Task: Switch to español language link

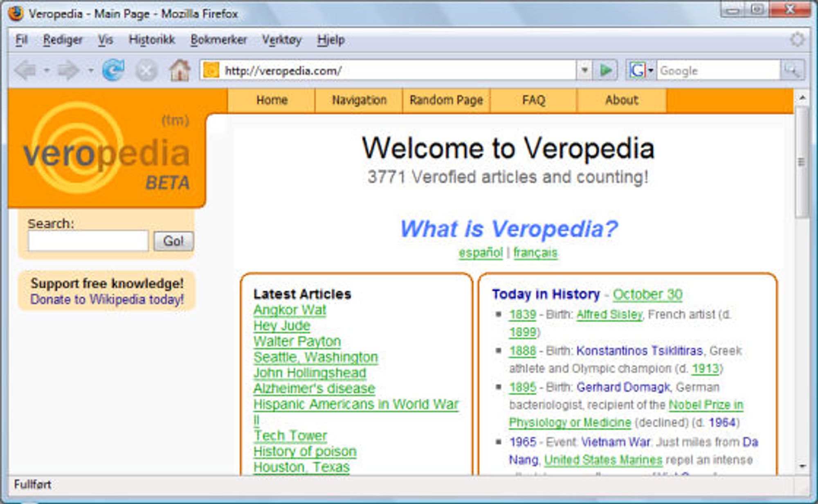Action: pos(481,253)
